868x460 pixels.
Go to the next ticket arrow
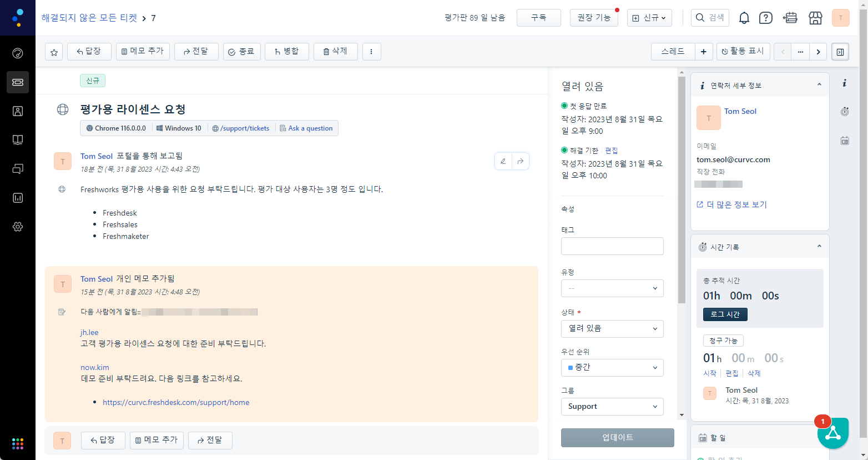(x=818, y=52)
